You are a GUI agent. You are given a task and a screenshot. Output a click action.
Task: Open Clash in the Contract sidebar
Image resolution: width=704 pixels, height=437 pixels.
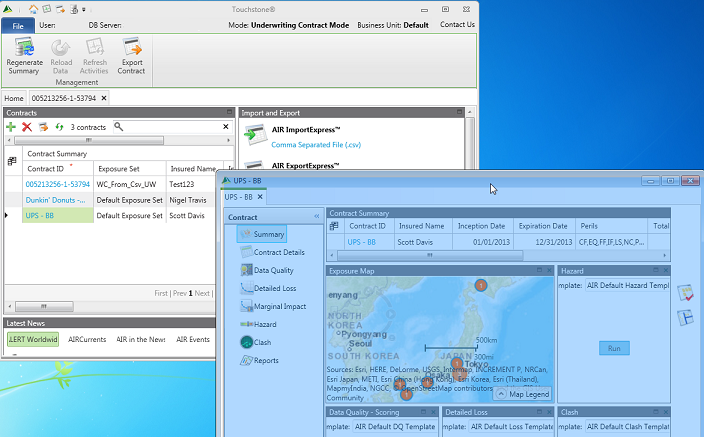261,342
